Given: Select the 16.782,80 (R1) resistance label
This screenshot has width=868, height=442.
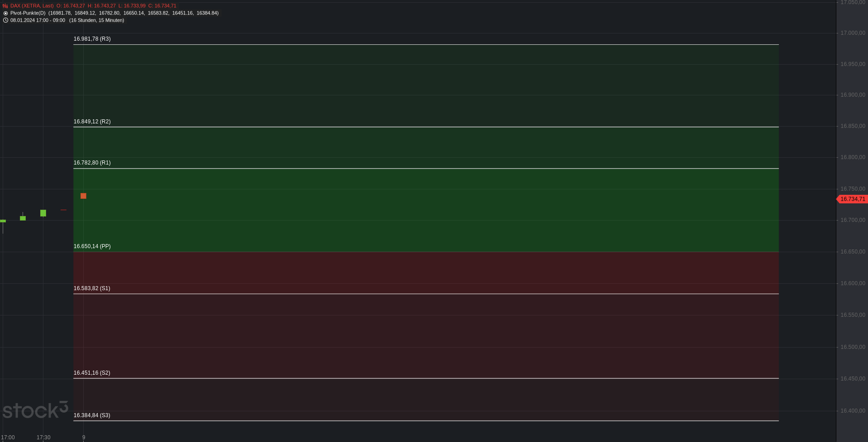Looking at the screenshot, I should tap(92, 163).
